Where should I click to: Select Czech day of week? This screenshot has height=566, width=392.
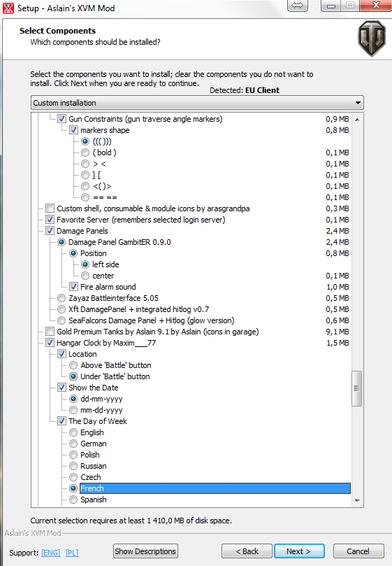[73, 477]
